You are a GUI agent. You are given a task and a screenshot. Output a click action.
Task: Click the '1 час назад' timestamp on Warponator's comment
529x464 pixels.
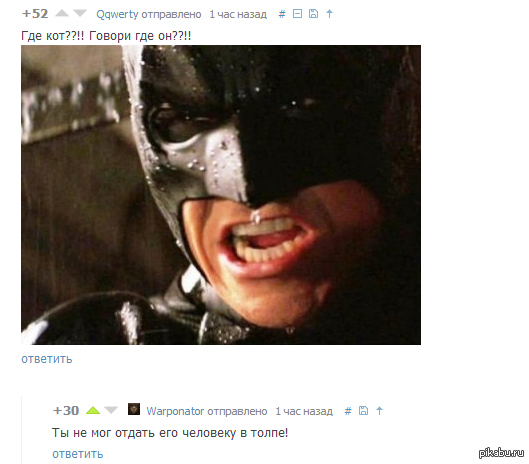304,411
